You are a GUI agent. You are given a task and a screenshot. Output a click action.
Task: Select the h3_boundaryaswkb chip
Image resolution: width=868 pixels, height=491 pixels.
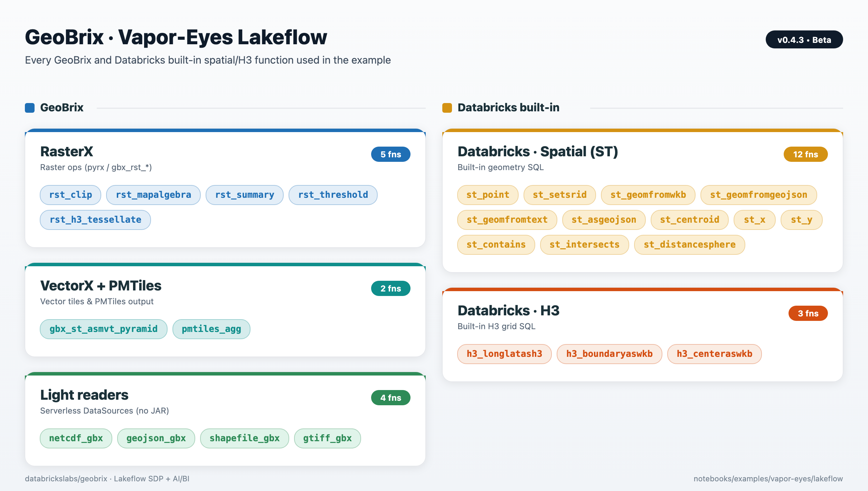click(x=610, y=354)
